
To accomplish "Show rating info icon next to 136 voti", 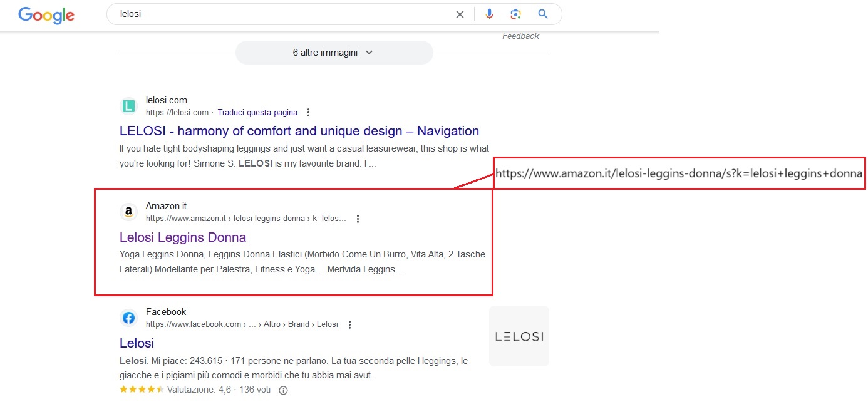I will coord(283,390).
